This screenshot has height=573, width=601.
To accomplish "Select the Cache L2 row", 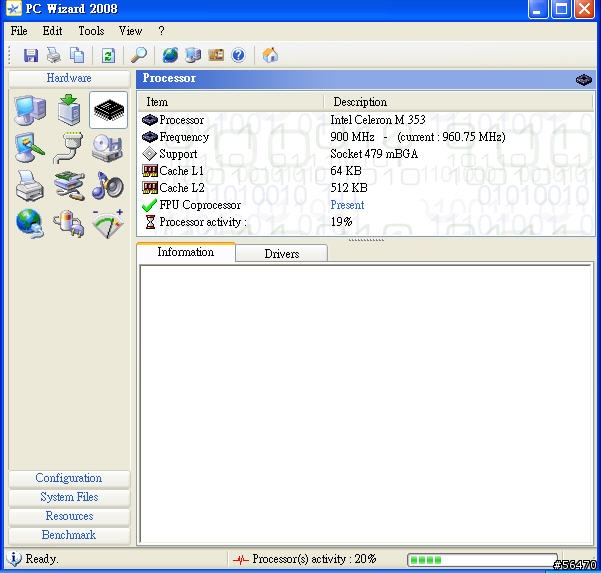I will pyautogui.click(x=366, y=188).
